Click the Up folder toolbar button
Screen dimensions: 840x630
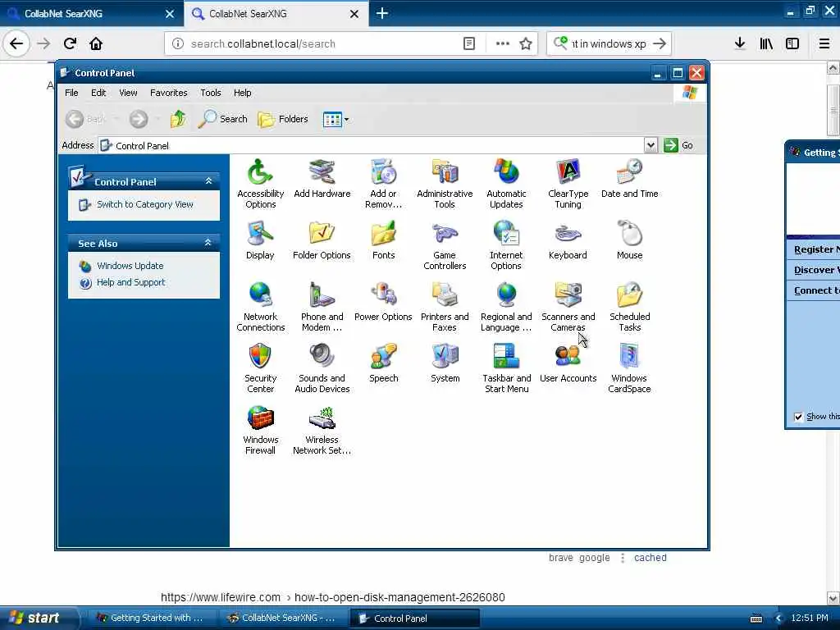pos(178,119)
